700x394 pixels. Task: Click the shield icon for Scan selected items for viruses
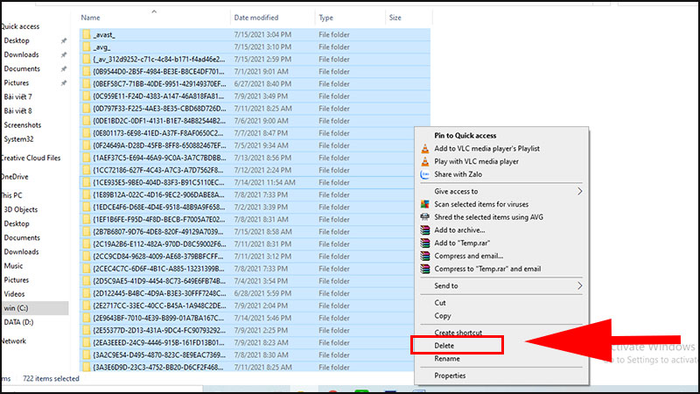click(425, 204)
